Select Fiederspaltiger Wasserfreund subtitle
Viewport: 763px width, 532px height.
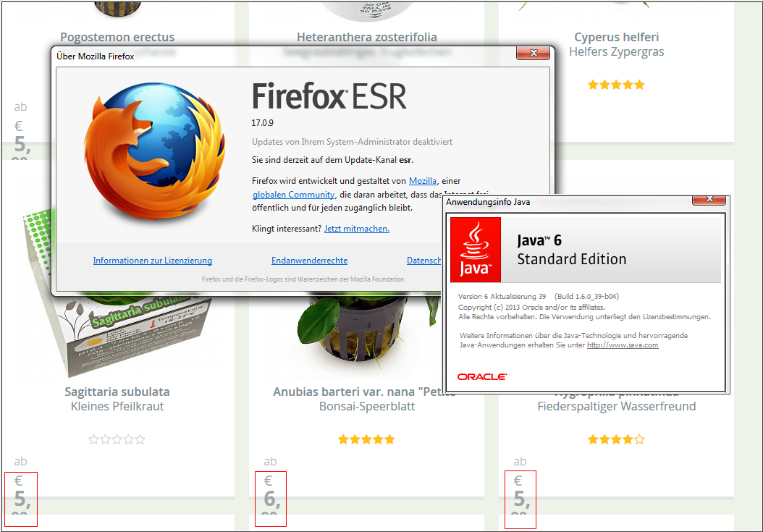click(x=617, y=407)
